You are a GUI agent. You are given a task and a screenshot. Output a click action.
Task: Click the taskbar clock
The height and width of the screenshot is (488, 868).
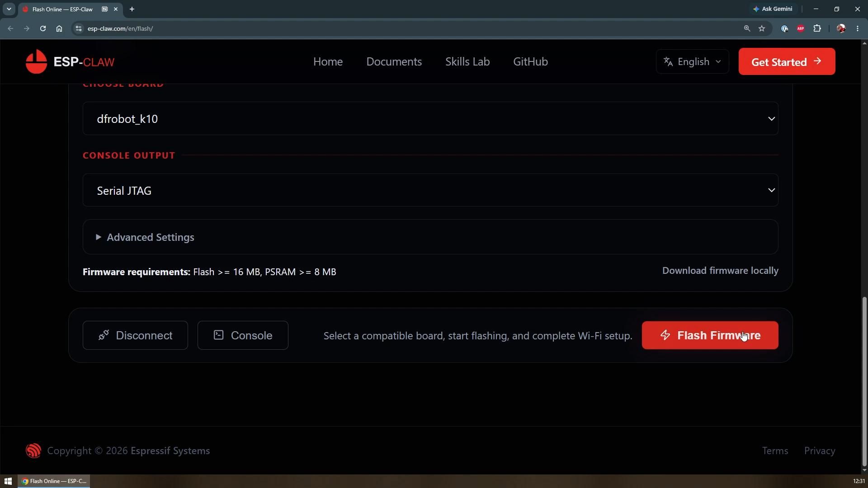[859, 481]
